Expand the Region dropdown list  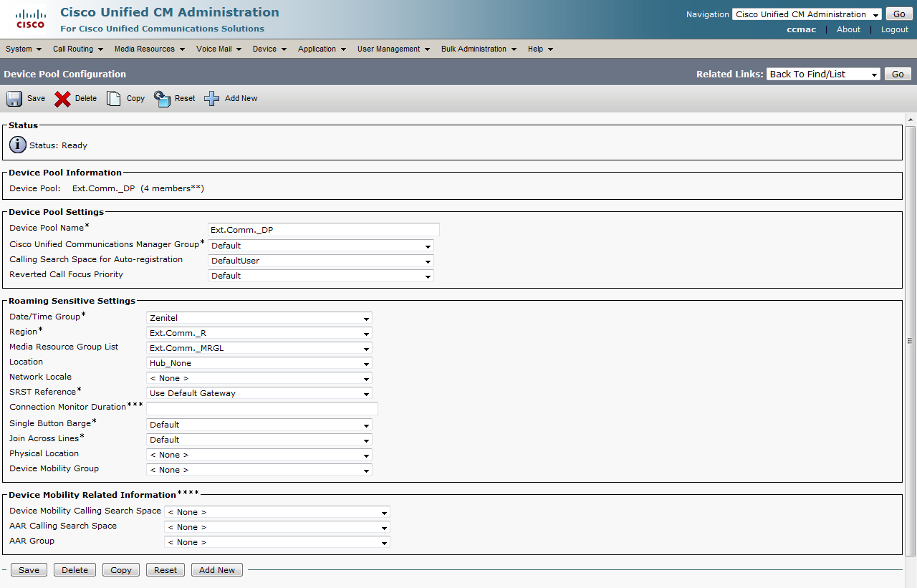(x=259, y=333)
